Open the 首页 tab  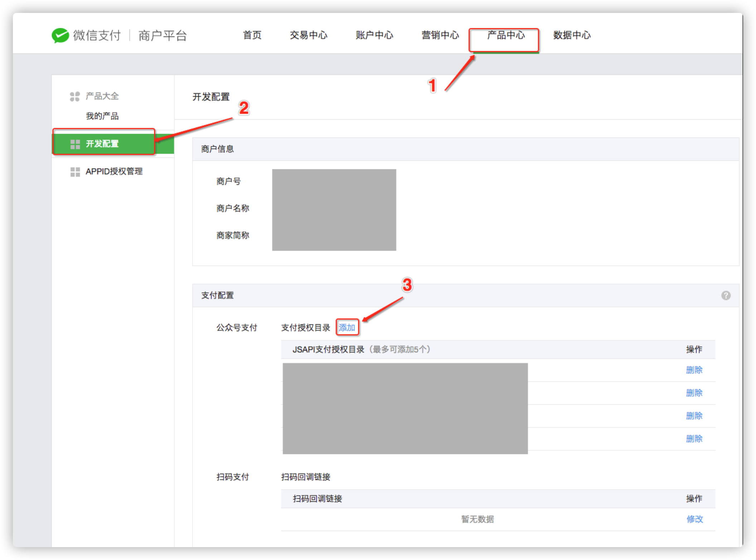point(252,35)
